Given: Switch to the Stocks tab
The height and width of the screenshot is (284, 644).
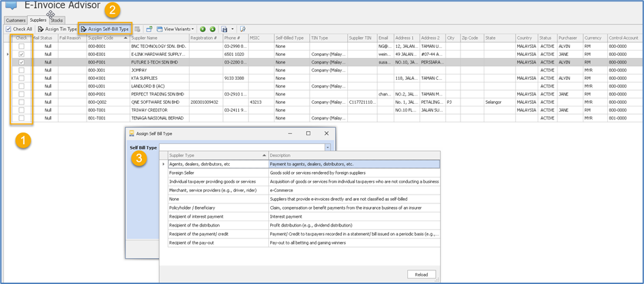Looking at the screenshot, I should click(x=57, y=20).
